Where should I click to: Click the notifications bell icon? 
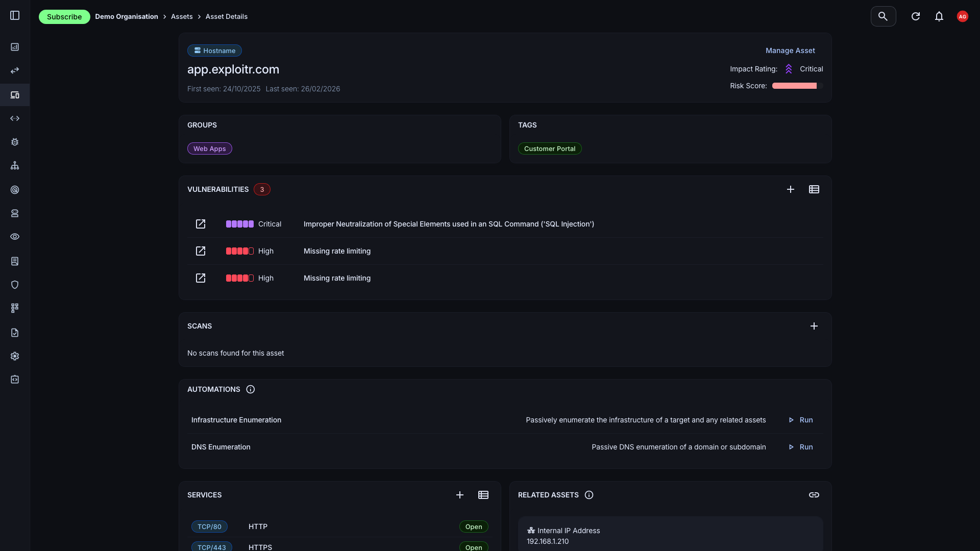pos(940,16)
